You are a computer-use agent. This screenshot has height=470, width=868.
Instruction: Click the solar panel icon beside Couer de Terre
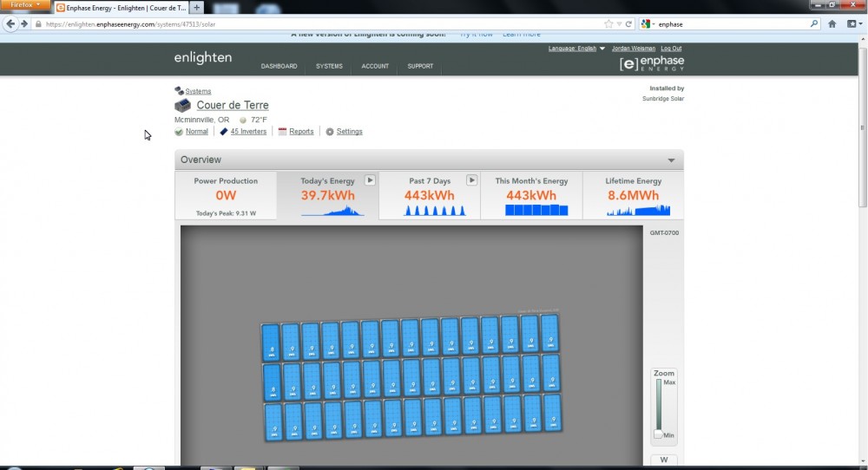[182, 105]
